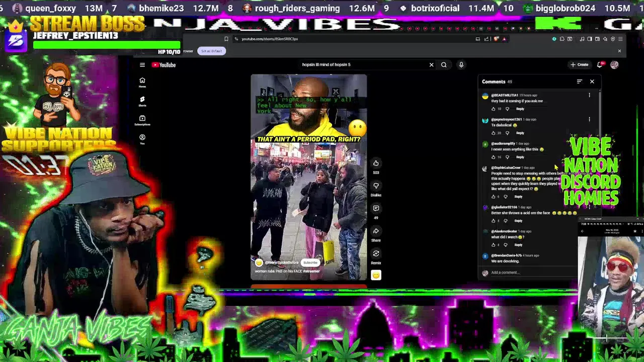Screen dimensions: 644x362
Task: Open Brave Rewards triangle icon
Action: coord(504,39)
